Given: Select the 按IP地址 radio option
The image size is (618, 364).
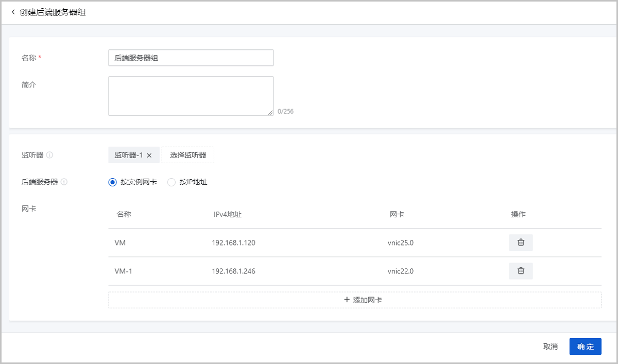Looking at the screenshot, I should [171, 182].
